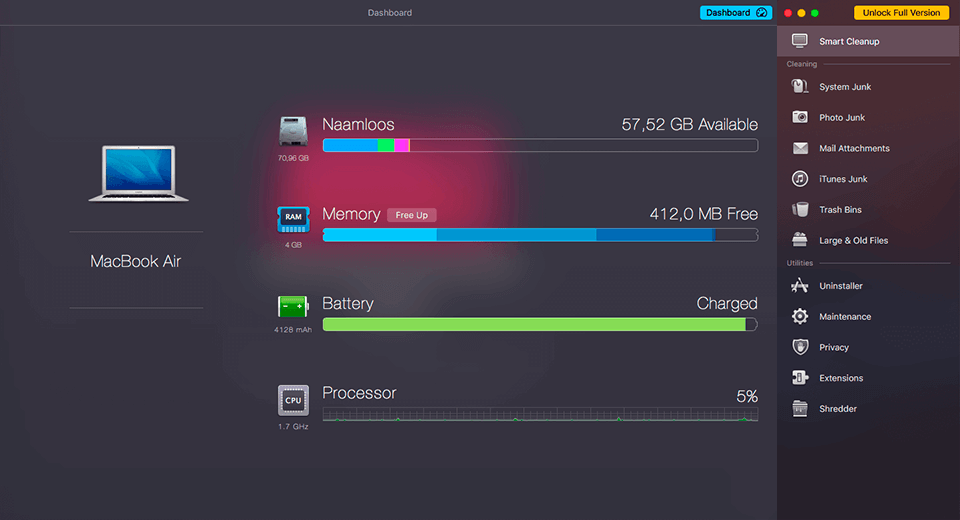Image resolution: width=960 pixels, height=520 pixels.
Task: Click the System Junk vacuum icon
Action: click(800, 86)
